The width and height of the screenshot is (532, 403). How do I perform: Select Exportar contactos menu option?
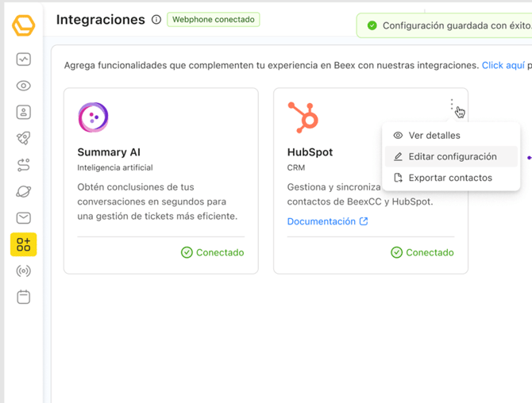(x=449, y=178)
